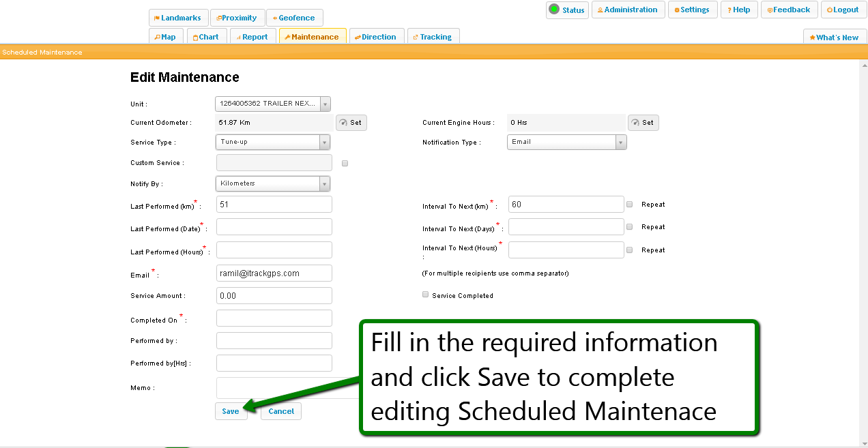
Task: Open the Landmarks tab
Action: 177,18
